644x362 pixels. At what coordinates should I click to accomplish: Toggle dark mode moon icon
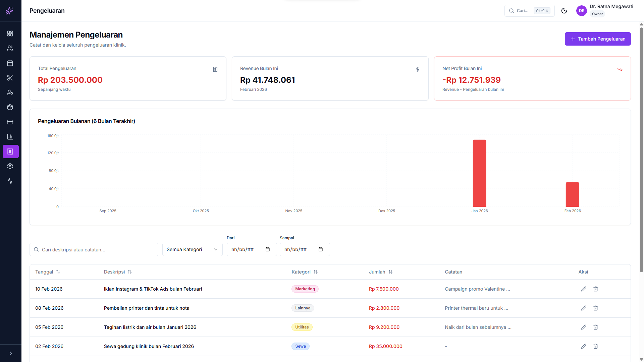click(564, 11)
